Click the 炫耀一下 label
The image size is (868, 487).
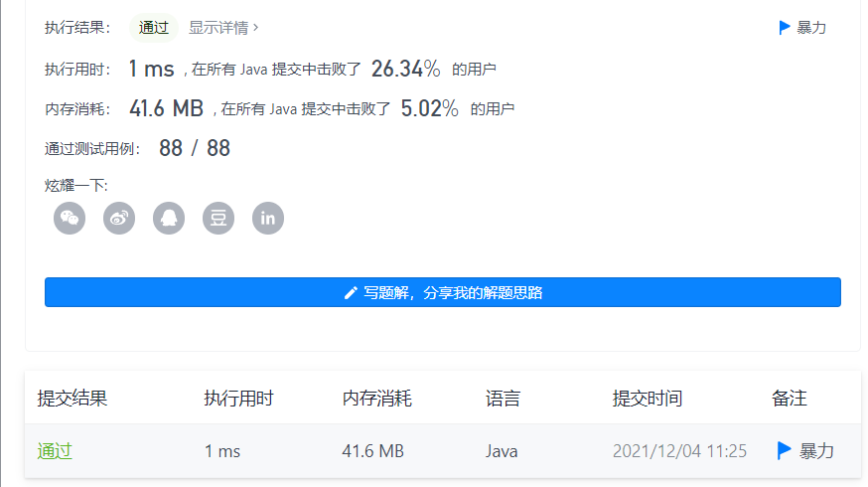click(x=75, y=186)
